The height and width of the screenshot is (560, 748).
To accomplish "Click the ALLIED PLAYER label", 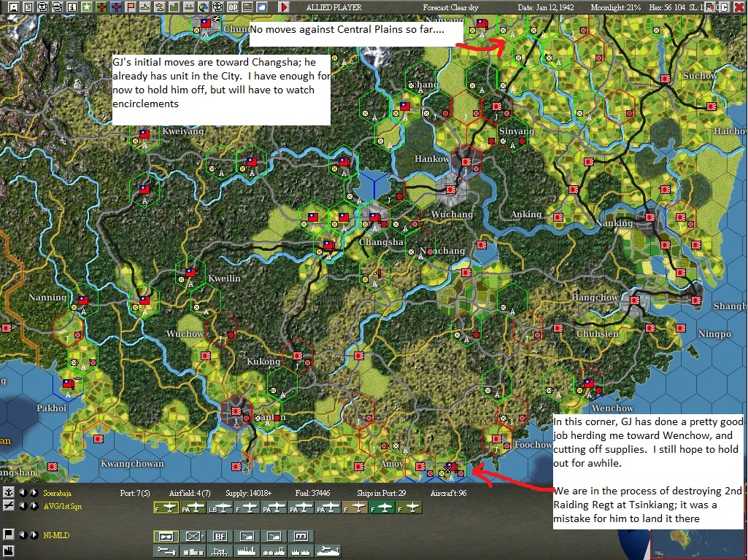I will click(x=334, y=7).
